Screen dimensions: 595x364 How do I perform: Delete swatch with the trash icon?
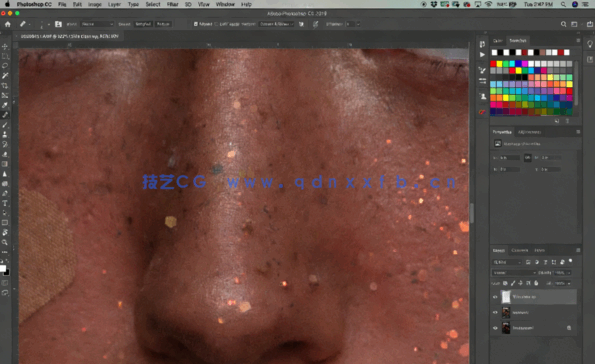tap(568, 121)
